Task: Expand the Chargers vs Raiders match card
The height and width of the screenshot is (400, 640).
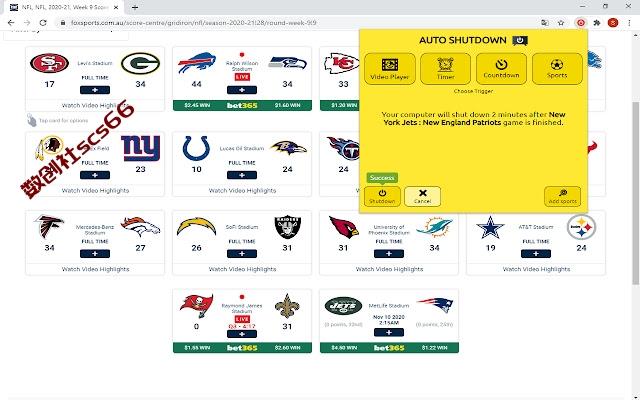Action: (x=242, y=254)
